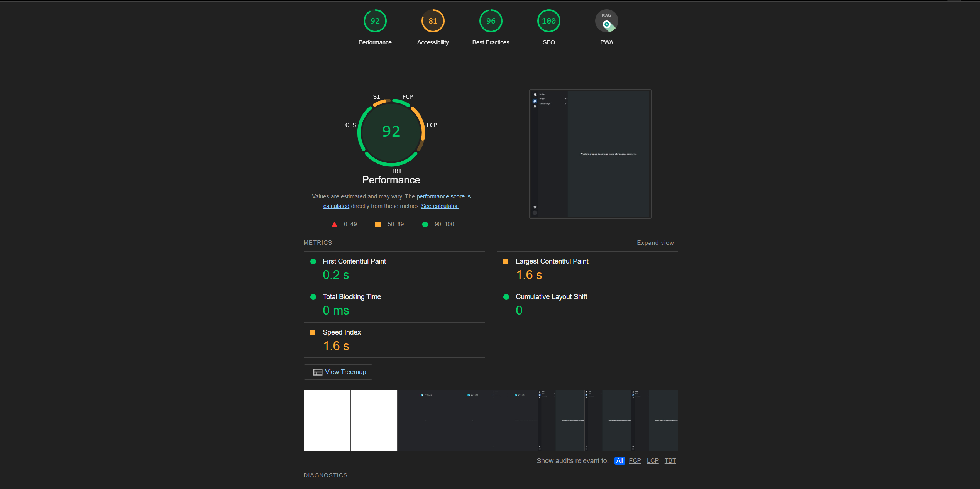Image resolution: width=980 pixels, height=489 pixels.
Task: Click the large 92 performance gauge
Action: click(x=391, y=132)
